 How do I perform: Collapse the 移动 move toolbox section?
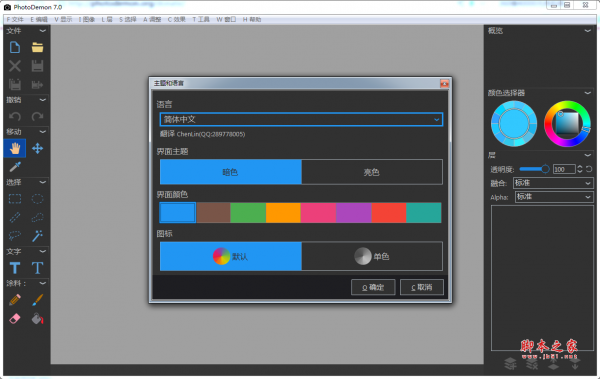(x=42, y=132)
